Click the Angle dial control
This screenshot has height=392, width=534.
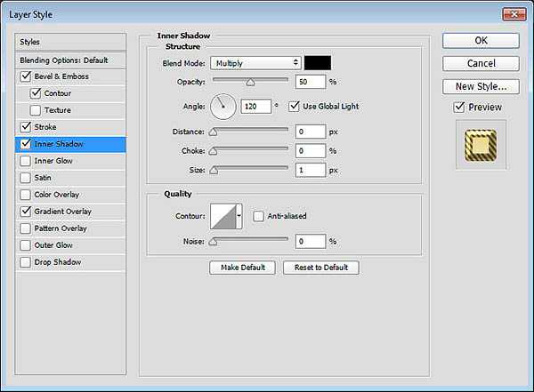click(222, 107)
